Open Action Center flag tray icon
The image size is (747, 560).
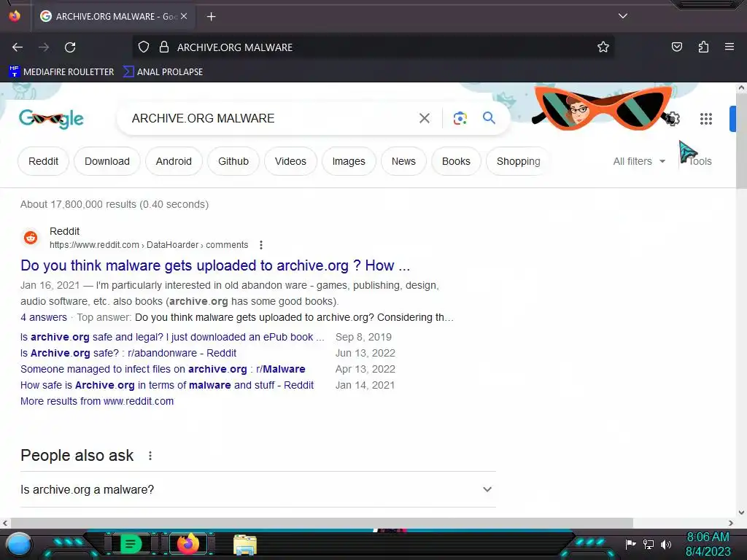631,544
